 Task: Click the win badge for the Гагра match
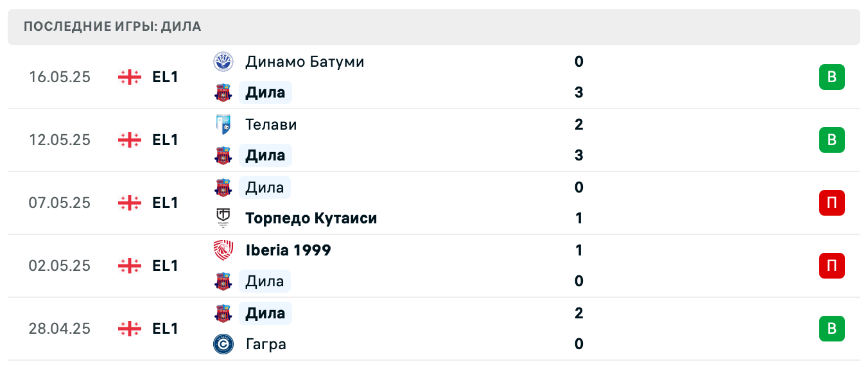coord(831,329)
